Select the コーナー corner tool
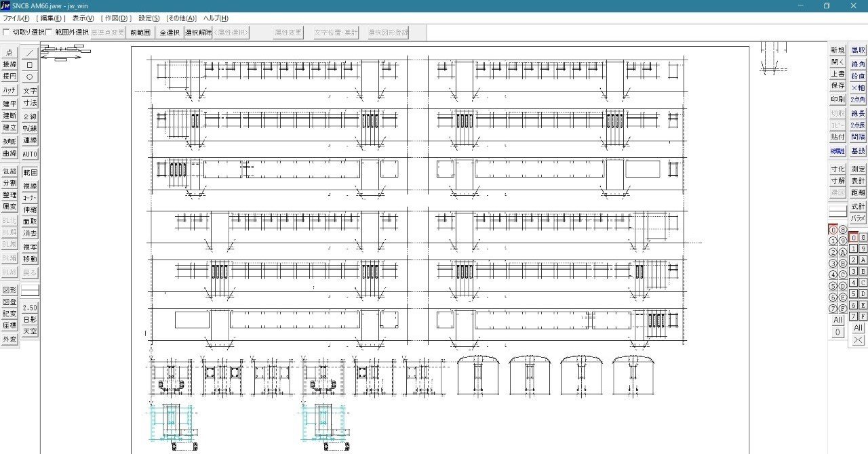The height and width of the screenshot is (454, 868). click(x=30, y=198)
